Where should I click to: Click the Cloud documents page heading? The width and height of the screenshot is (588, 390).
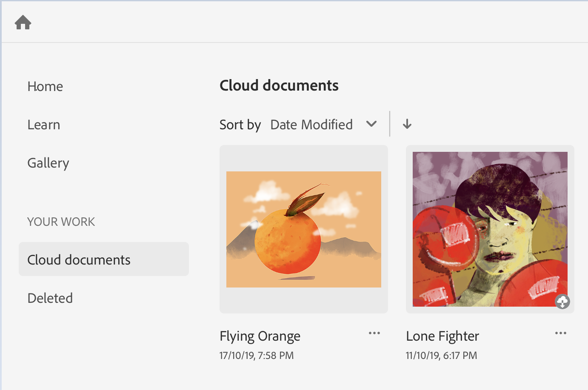tap(279, 85)
